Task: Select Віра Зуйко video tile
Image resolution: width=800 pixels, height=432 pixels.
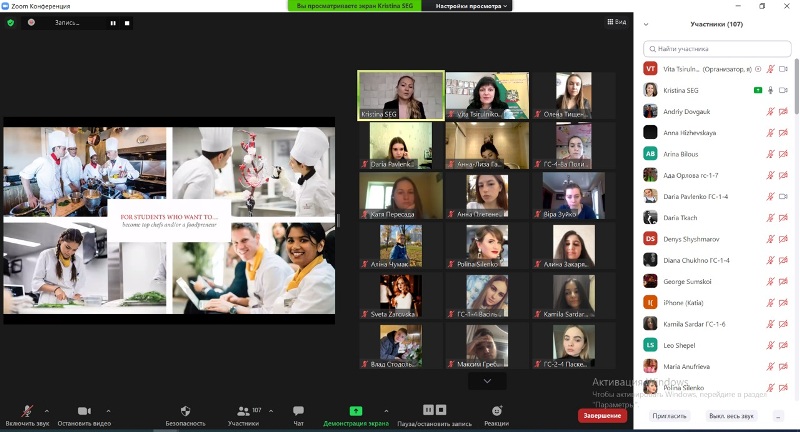Action: (x=574, y=196)
